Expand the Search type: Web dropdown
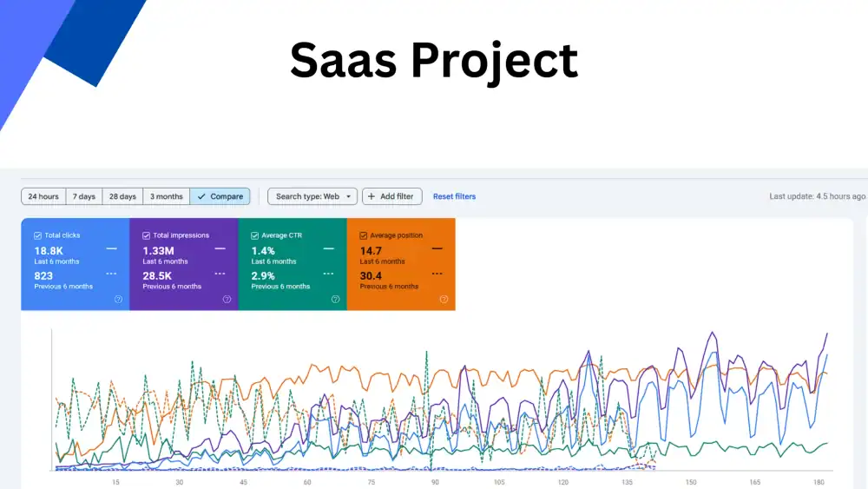Image resolution: width=868 pixels, height=489 pixels. [x=312, y=196]
